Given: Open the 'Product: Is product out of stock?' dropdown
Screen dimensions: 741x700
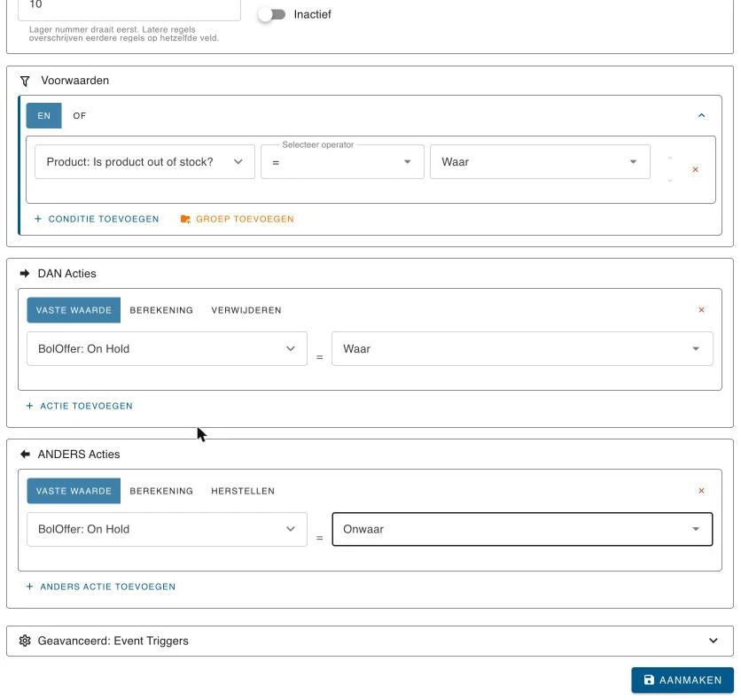Looking at the screenshot, I should [x=144, y=162].
